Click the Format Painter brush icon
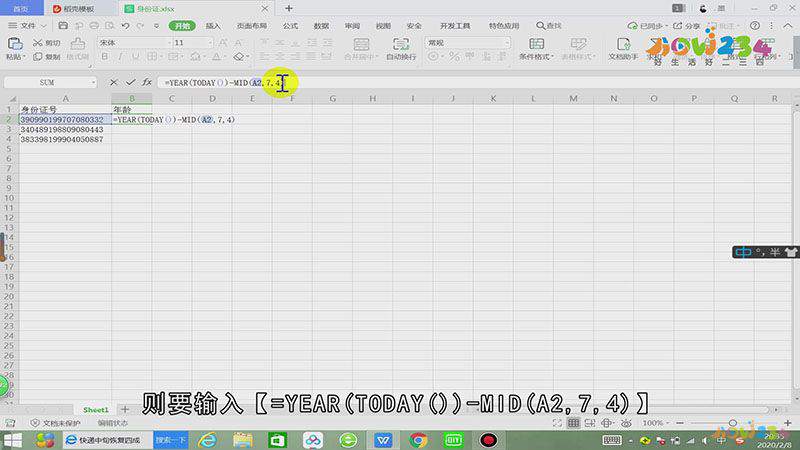 click(x=78, y=44)
